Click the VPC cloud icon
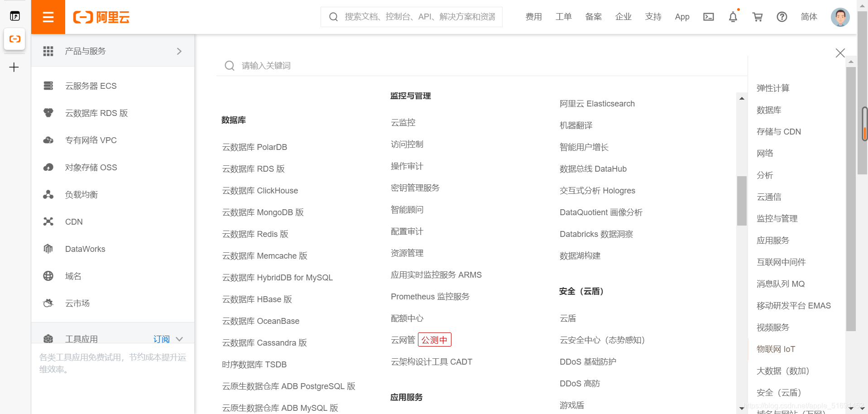The image size is (868, 414). point(48,140)
